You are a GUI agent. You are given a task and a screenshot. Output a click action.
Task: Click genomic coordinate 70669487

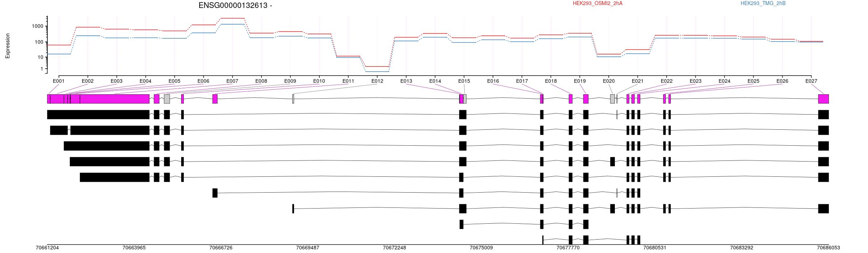(308, 248)
